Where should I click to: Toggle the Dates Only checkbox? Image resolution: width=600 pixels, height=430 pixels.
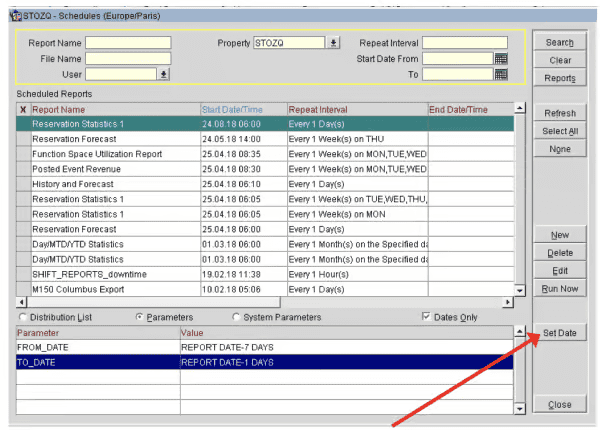point(427,317)
